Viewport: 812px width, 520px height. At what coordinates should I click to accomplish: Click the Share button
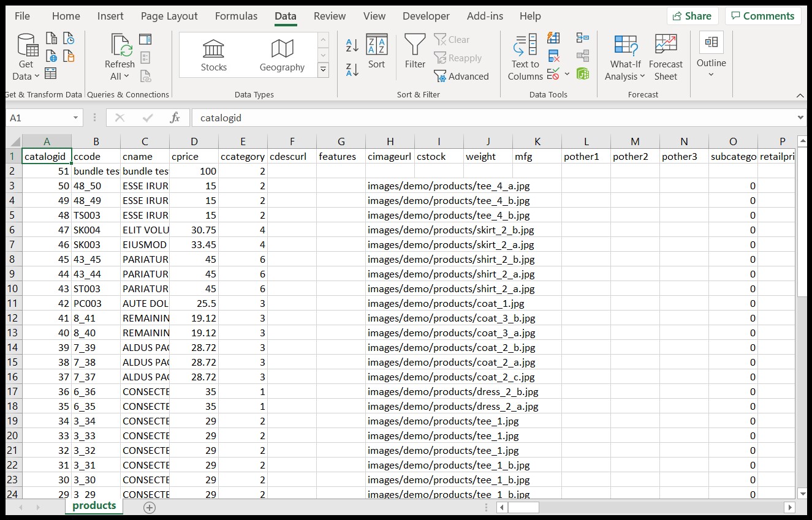coord(692,16)
